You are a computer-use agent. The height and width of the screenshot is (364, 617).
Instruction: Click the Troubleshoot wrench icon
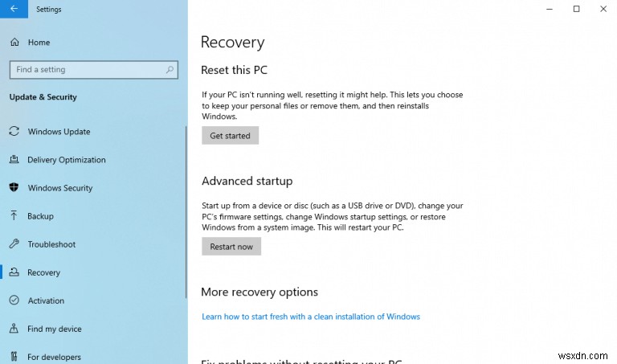[14, 244]
